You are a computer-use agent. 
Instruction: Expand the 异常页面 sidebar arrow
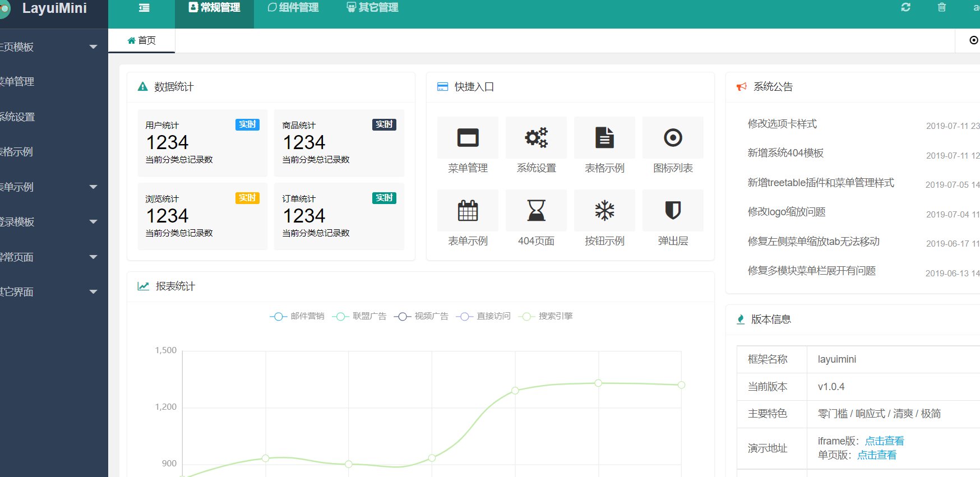[x=94, y=257]
